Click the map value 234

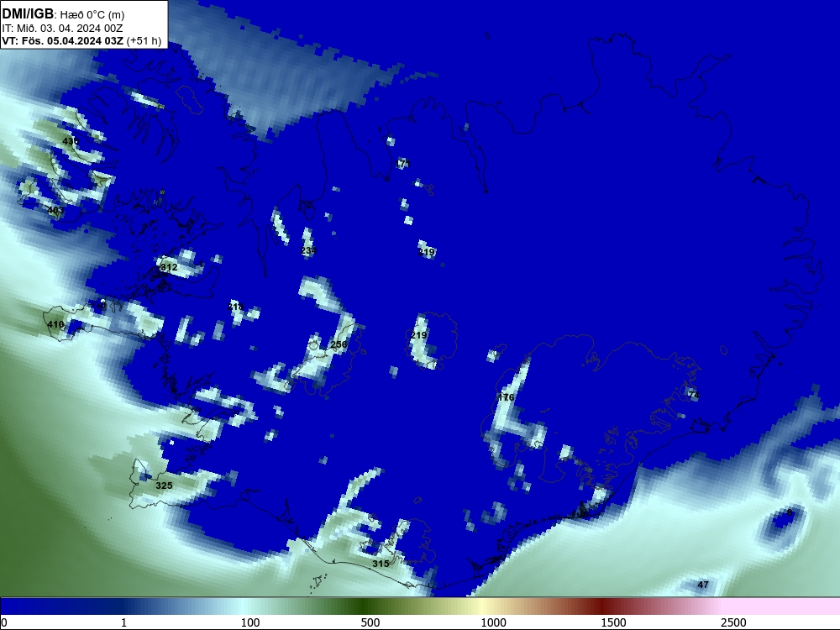point(308,250)
